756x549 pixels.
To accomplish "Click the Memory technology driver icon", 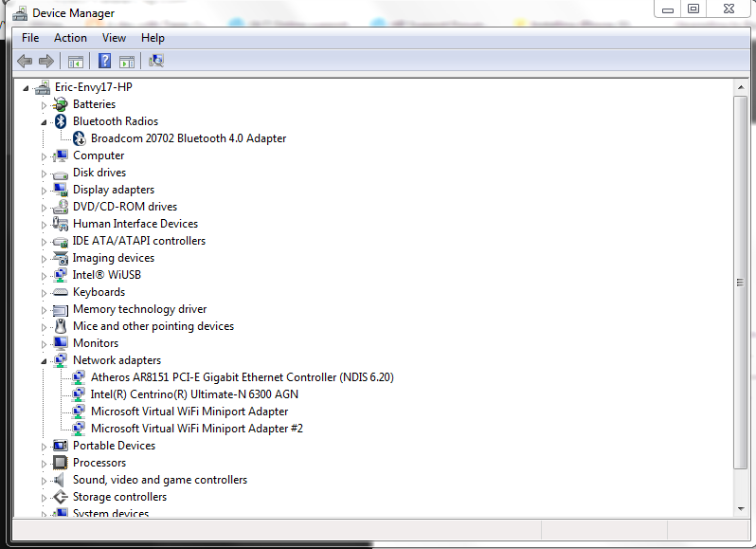I will tap(61, 310).
